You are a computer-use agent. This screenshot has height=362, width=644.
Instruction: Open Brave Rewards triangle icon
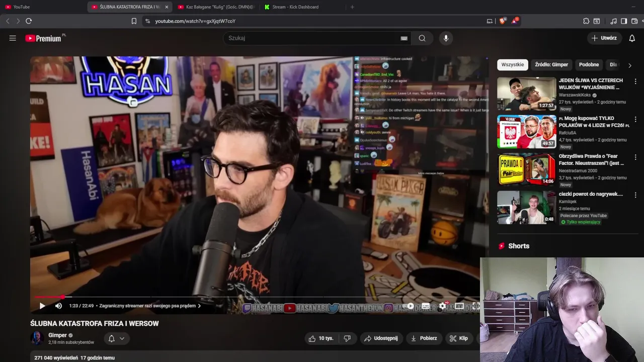[514, 21]
